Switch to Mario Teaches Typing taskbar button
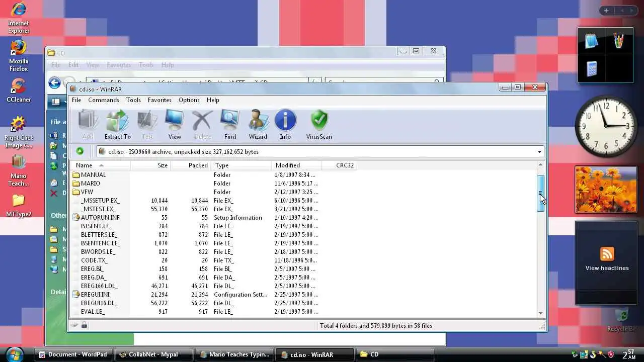Viewport: 644px width, 362px height. point(235,354)
